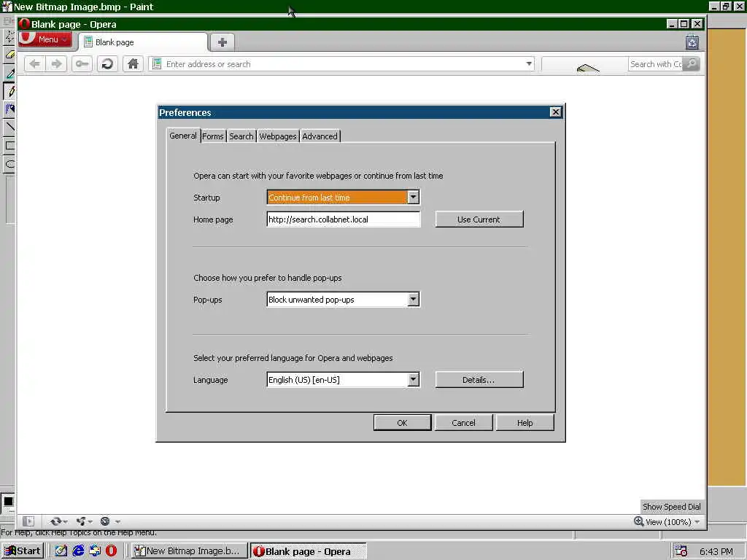Select the Blank page browser tab

tap(143, 42)
